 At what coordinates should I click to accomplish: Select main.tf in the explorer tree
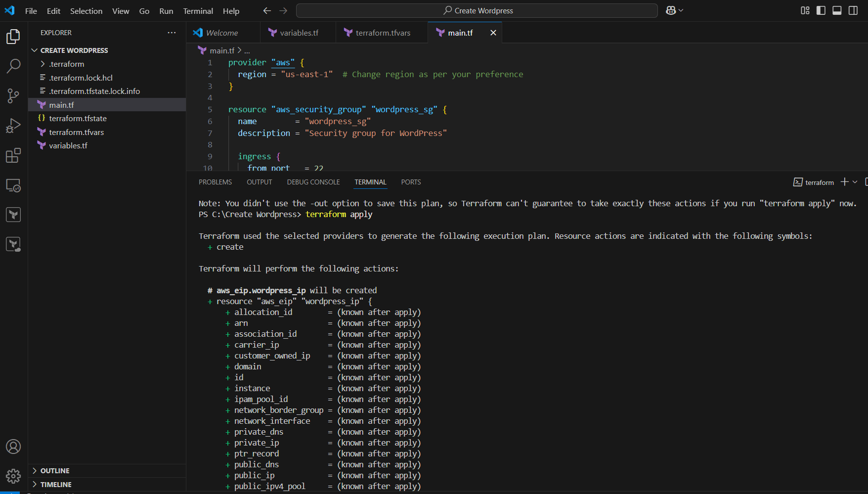107,105
